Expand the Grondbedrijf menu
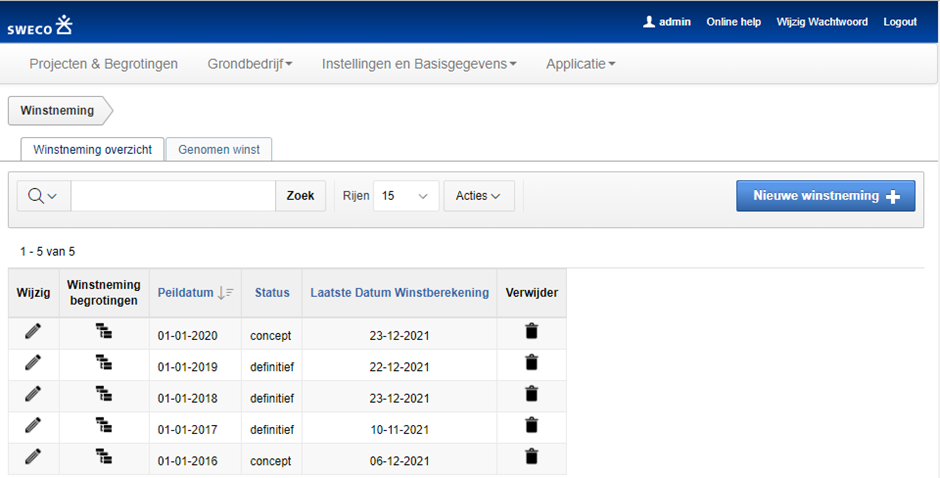 pos(249,64)
